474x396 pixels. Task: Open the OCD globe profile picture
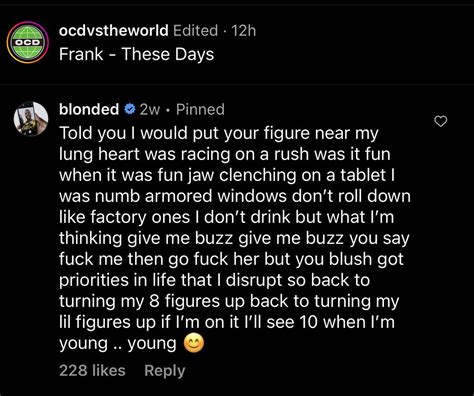point(28,42)
